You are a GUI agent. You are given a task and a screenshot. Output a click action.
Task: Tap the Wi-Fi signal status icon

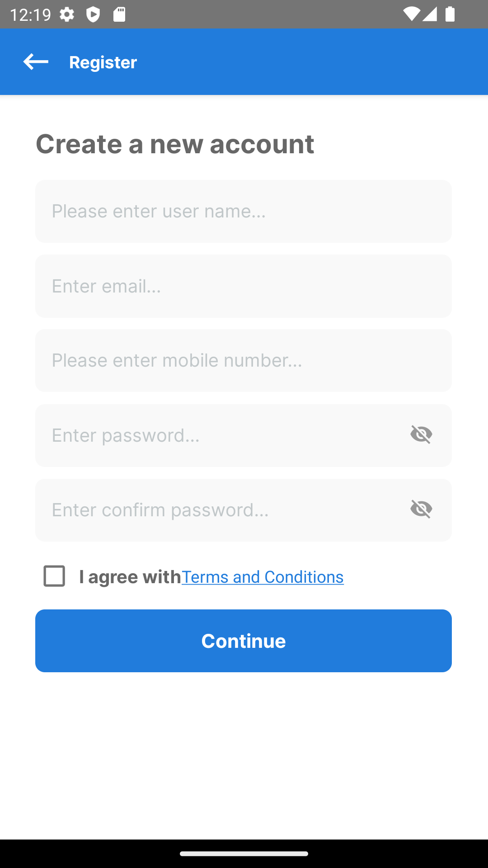[412, 14]
